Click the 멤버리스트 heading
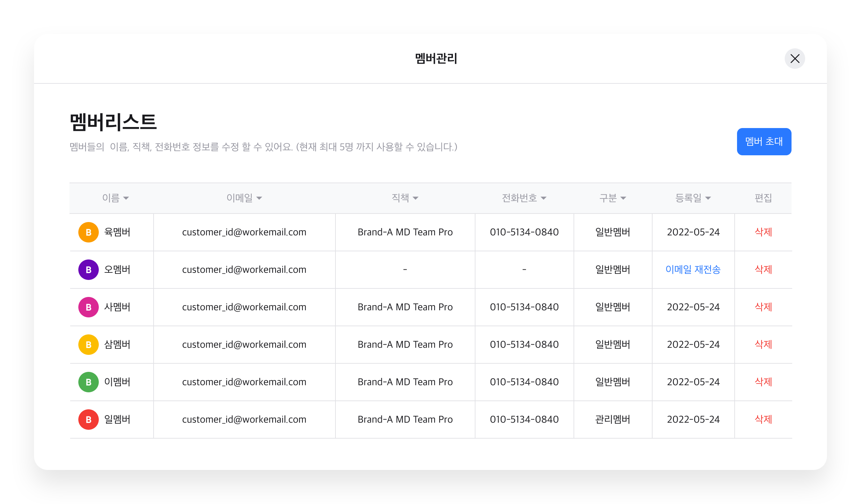This screenshot has width=861, height=504. pyautogui.click(x=113, y=122)
